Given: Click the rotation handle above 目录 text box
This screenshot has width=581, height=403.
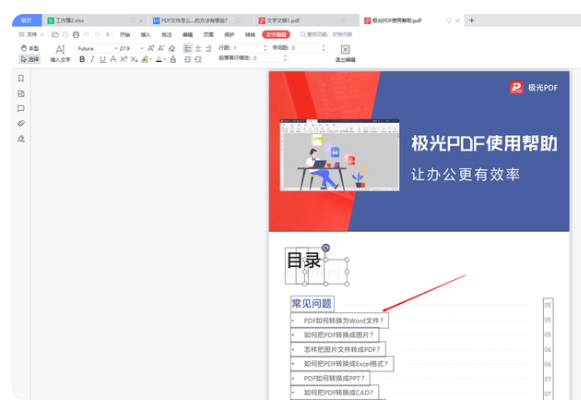Looking at the screenshot, I should tap(326, 248).
